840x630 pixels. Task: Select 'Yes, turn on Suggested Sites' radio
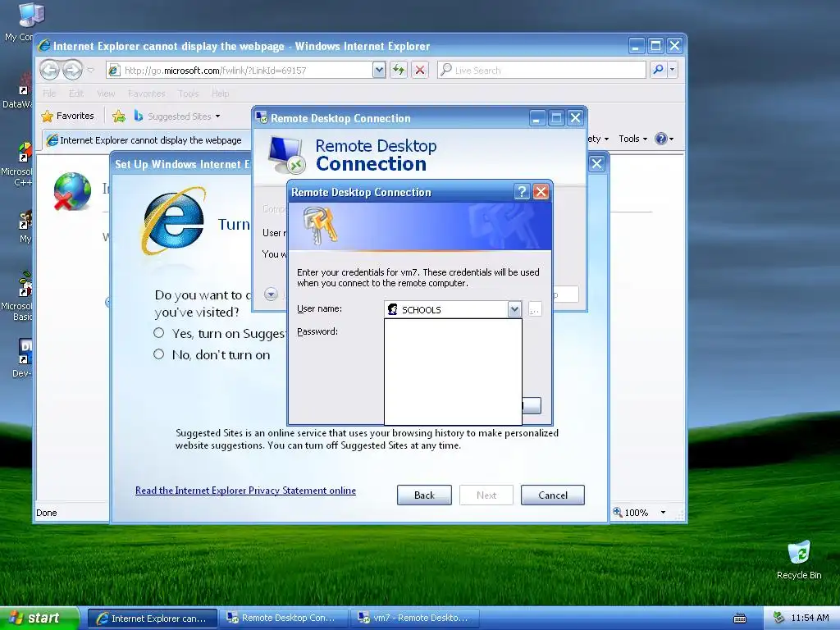coord(158,333)
